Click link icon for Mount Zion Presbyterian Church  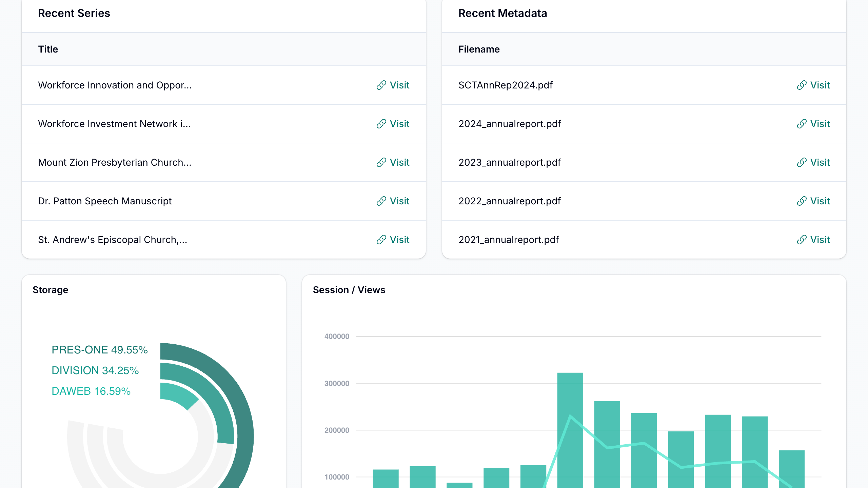[381, 162]
